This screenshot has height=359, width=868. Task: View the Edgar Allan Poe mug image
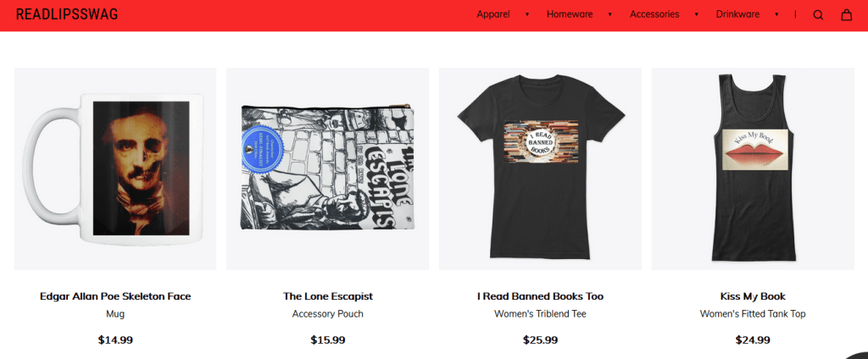(x=115, y=168)
